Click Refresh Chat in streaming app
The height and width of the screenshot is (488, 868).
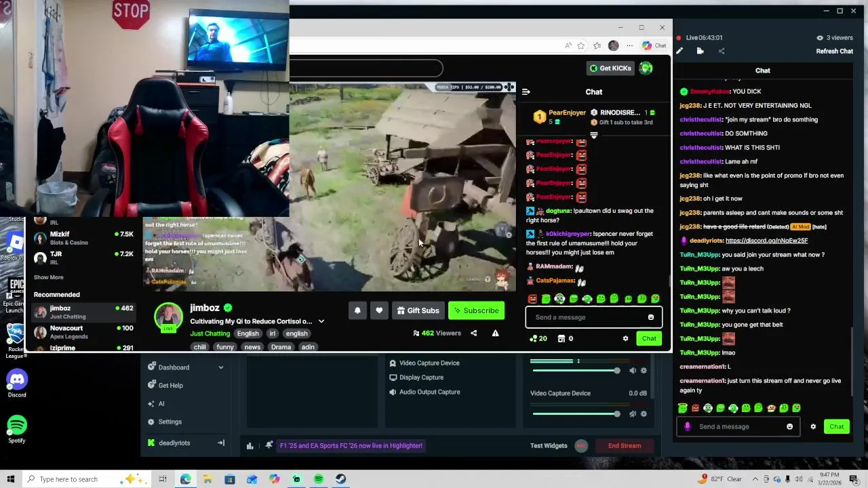click(x=835, y=51)
